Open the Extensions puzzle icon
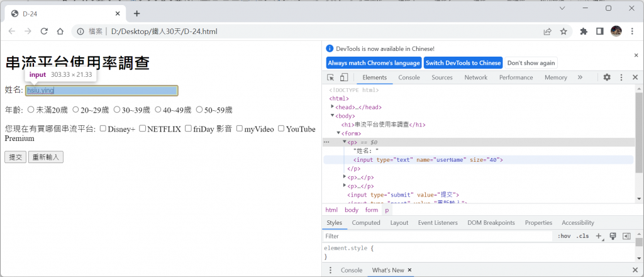The width and height of the screenshot is (644, 277). [584, 31]
